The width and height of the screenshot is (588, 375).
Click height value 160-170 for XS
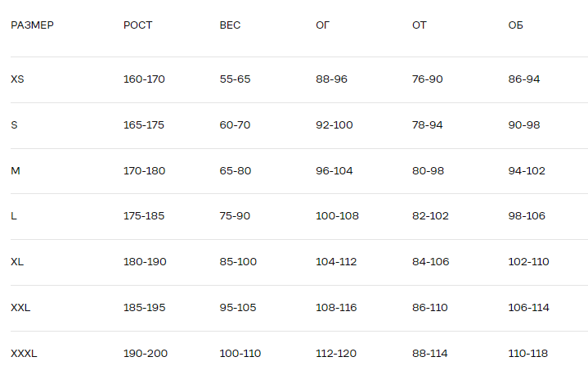coord(144,79)
